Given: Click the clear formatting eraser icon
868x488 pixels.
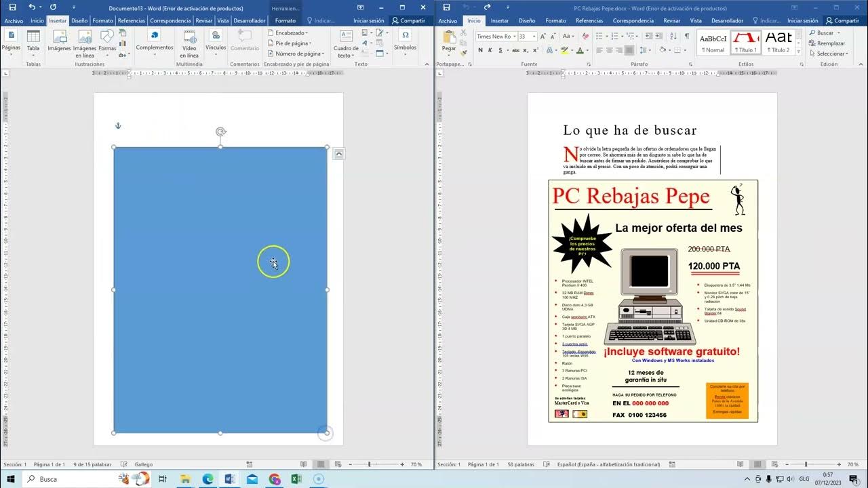Looking at the screenshot, I should point(586,37).
